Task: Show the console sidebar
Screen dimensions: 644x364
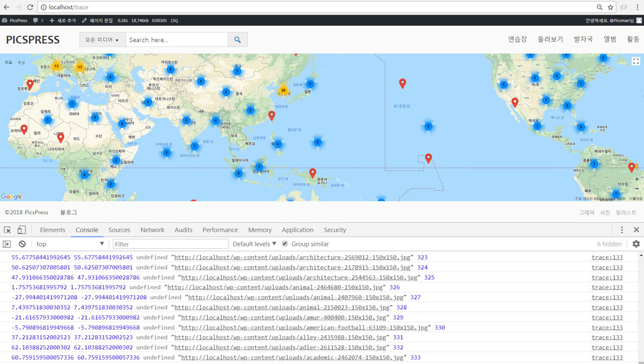Action: click(7, 244)
